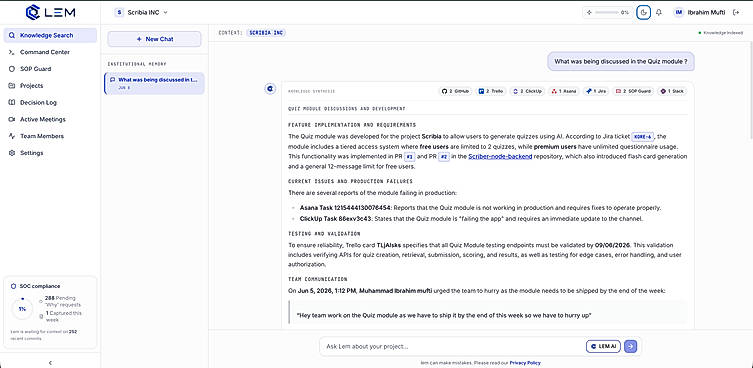
Task: Click the 1% SOC compliance progress ring
Action: pyautogui.click(x=22, y=308)
